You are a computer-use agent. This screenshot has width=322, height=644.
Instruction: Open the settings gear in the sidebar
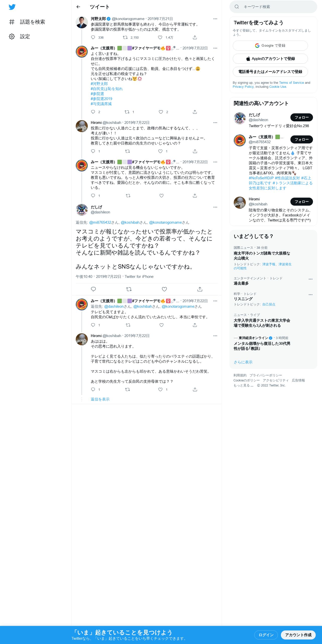[12, 36]
